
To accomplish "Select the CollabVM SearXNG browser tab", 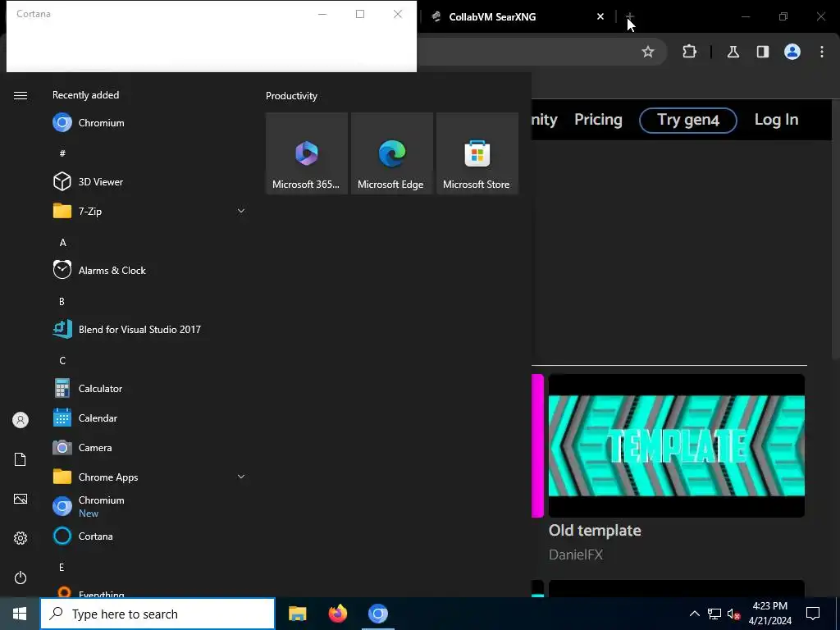I will click(517, 16).
